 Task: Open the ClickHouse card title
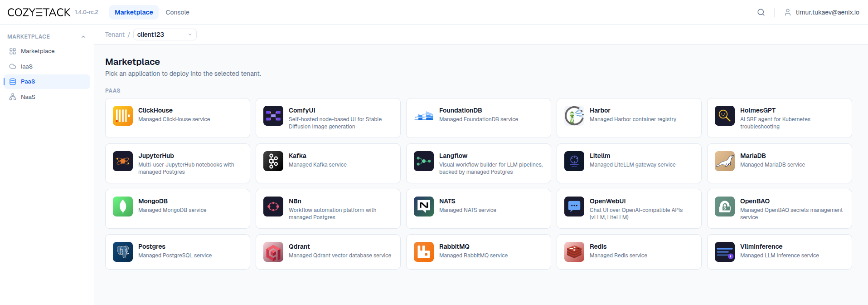tap(155, 110)
